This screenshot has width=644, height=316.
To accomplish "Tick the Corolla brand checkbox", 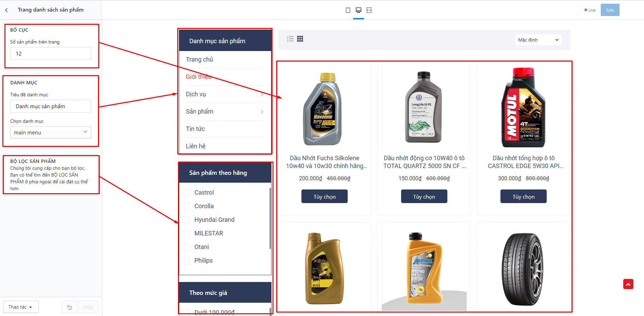I will [186, 206].
